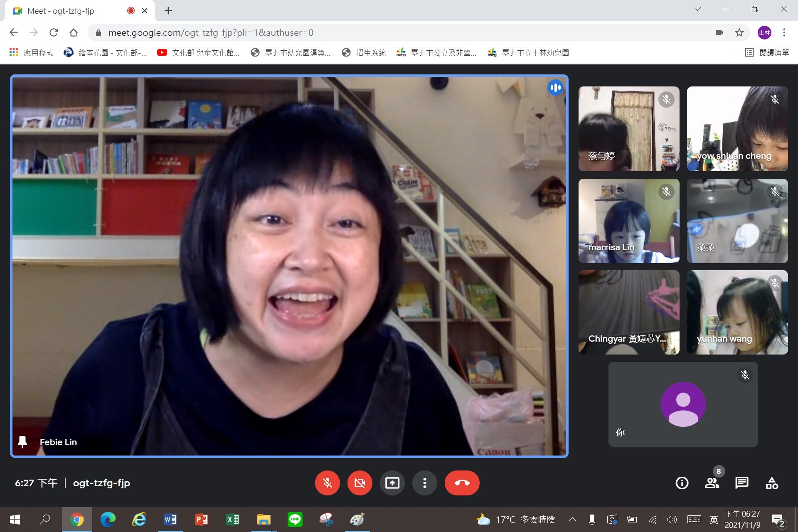Bookmark this page with the star icon
Screen dimensions: 798x532
[x=739, y=32]
